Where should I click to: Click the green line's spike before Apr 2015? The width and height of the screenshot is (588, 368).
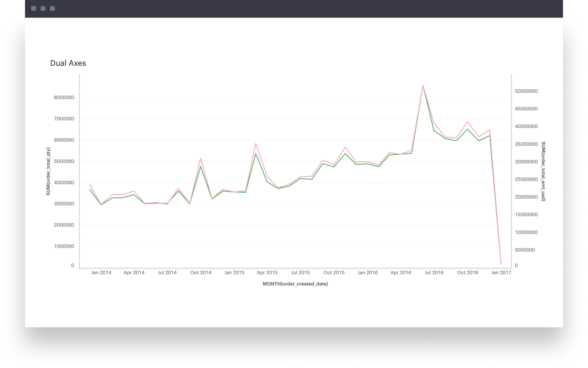coord(256,153)
